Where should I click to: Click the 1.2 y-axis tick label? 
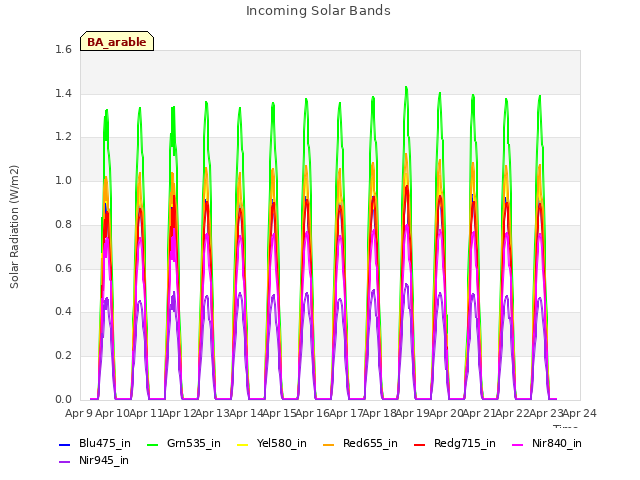tap(63, 137)
